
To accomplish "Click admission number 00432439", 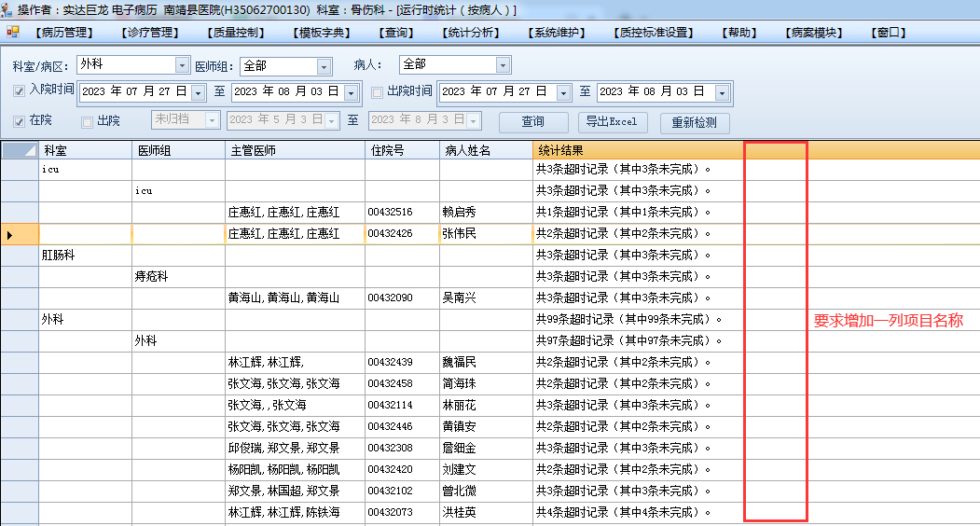I will (402, 362).
